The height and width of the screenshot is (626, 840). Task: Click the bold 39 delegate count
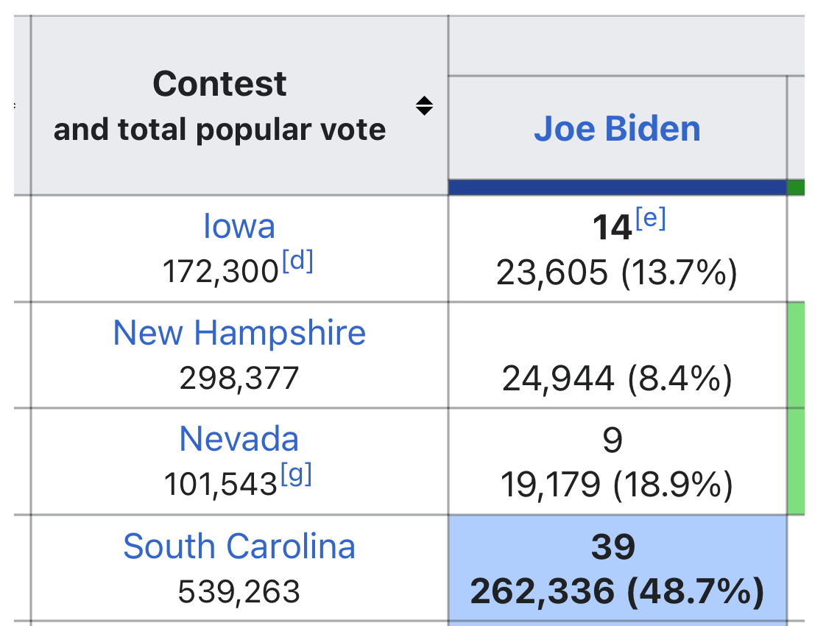point(613,547)
